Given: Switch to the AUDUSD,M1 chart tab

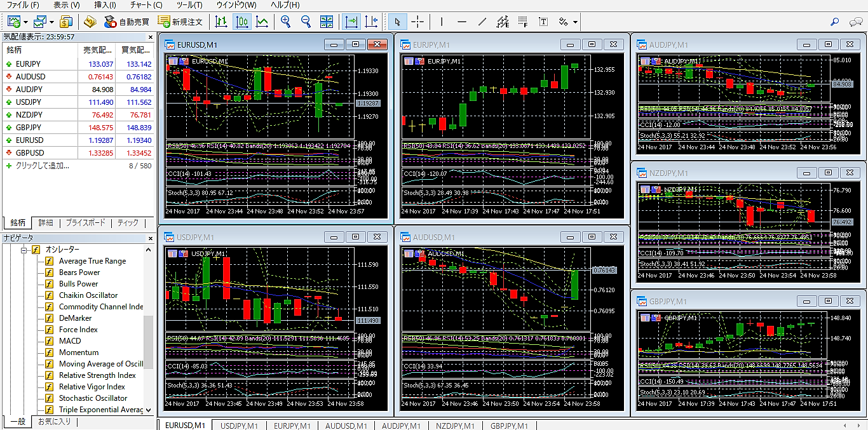Looking at the screenshot, I should tap(346, 426).
